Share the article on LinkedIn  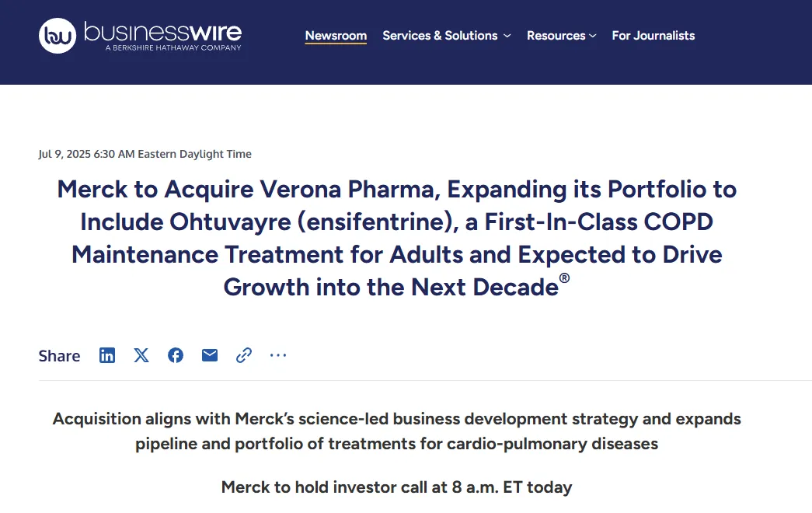[107, 355]
